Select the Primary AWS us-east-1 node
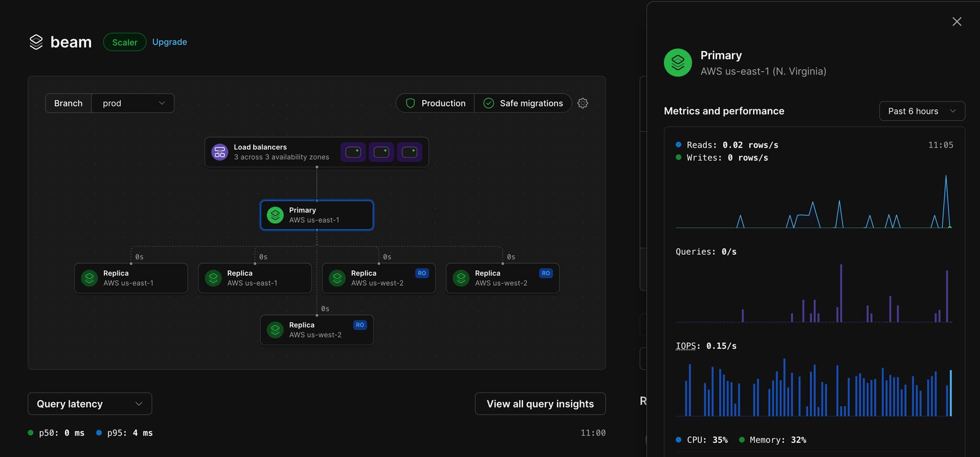The image size is (980, 457). (x=317, y=215)
